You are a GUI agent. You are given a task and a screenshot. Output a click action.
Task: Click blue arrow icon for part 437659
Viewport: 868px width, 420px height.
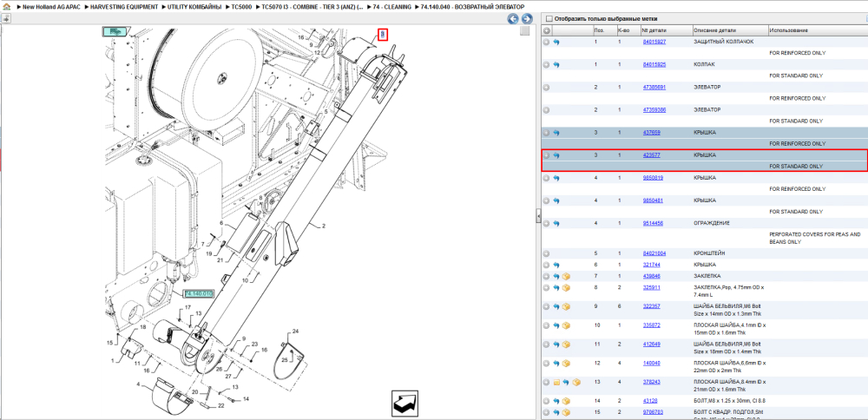(x=556, y=133)
